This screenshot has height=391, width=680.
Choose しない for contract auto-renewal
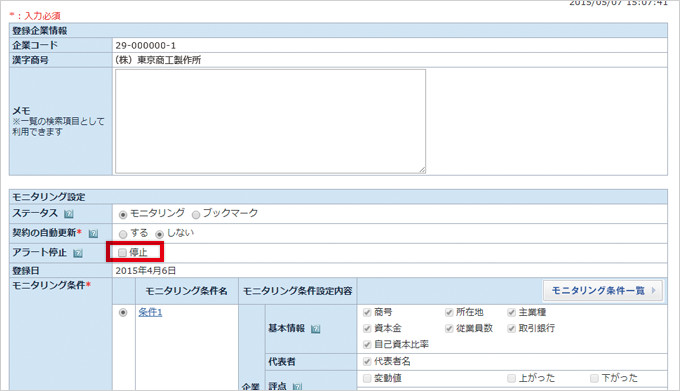(160, 235)
